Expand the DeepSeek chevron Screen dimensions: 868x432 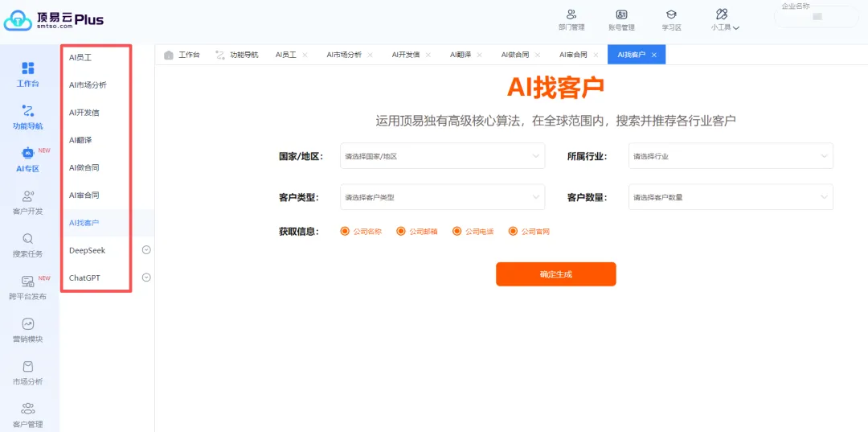146,249
